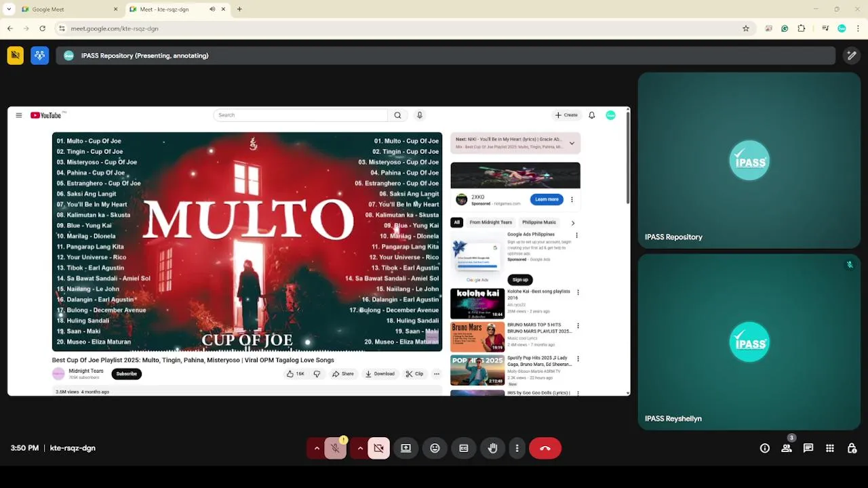Open More options in Meet toolbar
The image size is (868, 488).
click(x=517, y=448)
